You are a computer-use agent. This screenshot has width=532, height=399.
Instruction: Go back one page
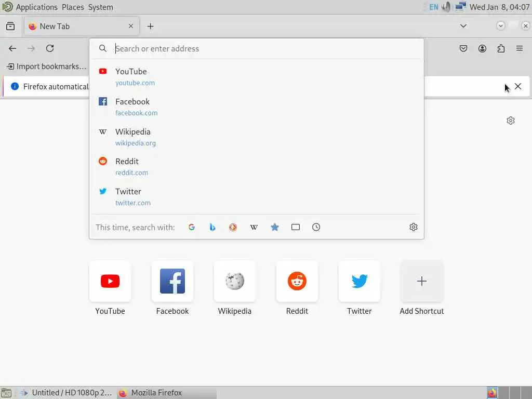12,48
